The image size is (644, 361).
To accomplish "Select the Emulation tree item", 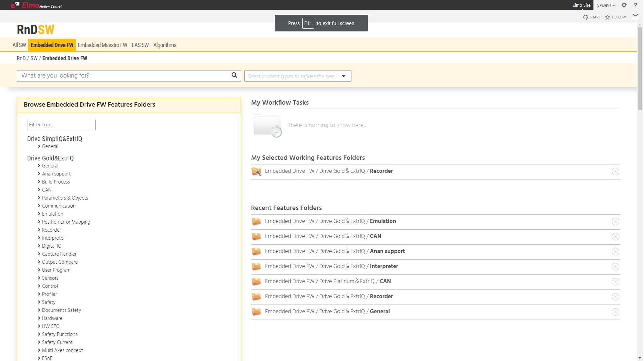I will pos(53,214).
